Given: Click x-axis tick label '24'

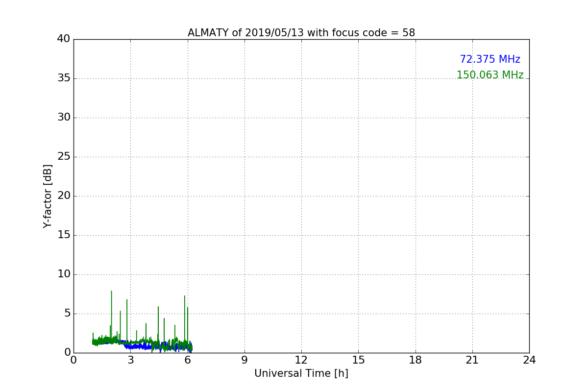Looking at the screenshot, I should tap(529, 360).
